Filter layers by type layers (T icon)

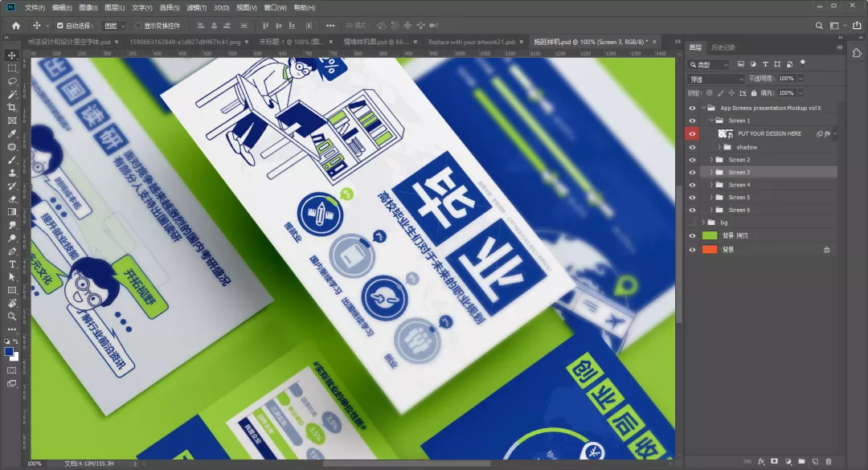(765, 64)
